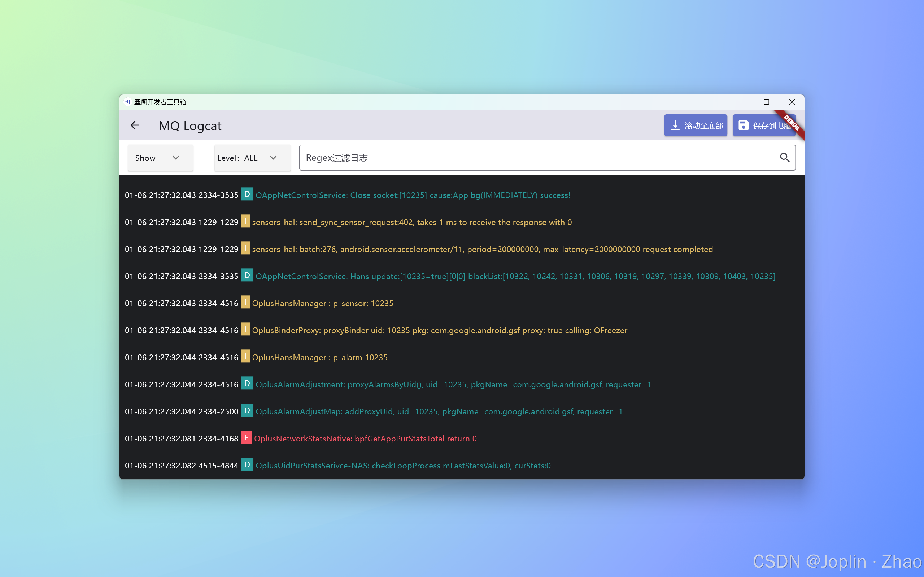Image resolution: width=924 pixels, height=577 pixels.
Task: Click the back arrow icon
Action: [x=134, y=125]
